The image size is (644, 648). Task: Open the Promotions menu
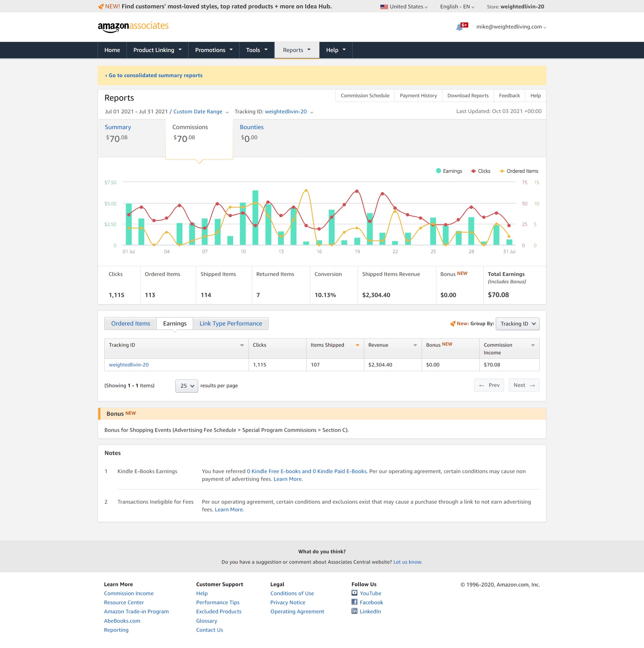pyautogui.click(x=214, y=50)
